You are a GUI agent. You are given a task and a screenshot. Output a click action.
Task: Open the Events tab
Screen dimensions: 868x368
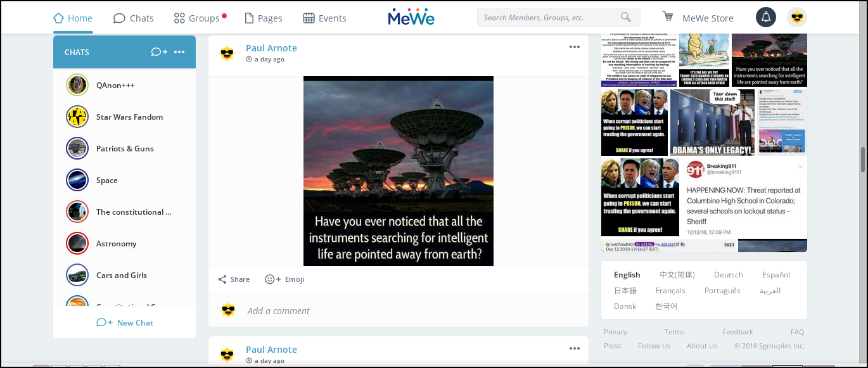[324, 18]
